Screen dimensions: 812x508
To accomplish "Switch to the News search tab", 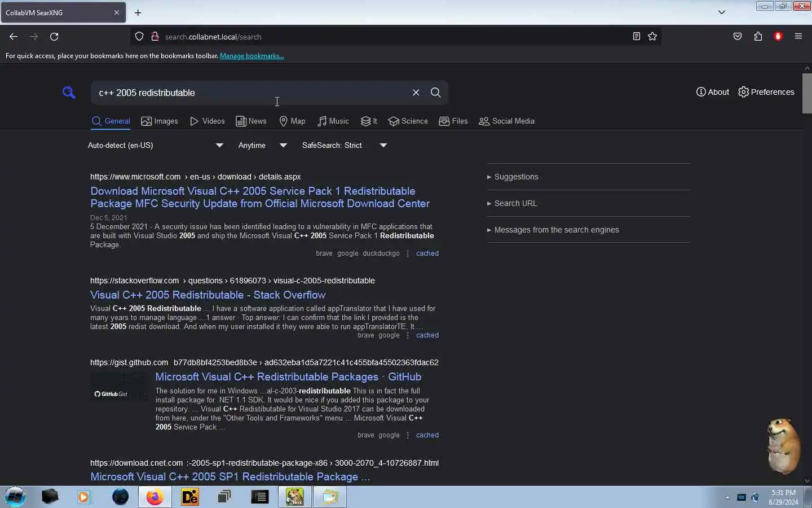I will click(x=251, y=121).
